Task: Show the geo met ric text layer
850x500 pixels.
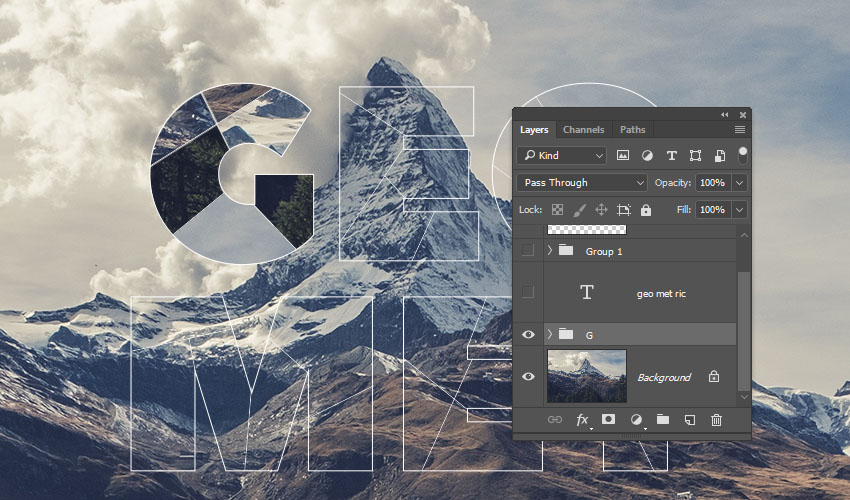Action: click(x=528, y=292)
